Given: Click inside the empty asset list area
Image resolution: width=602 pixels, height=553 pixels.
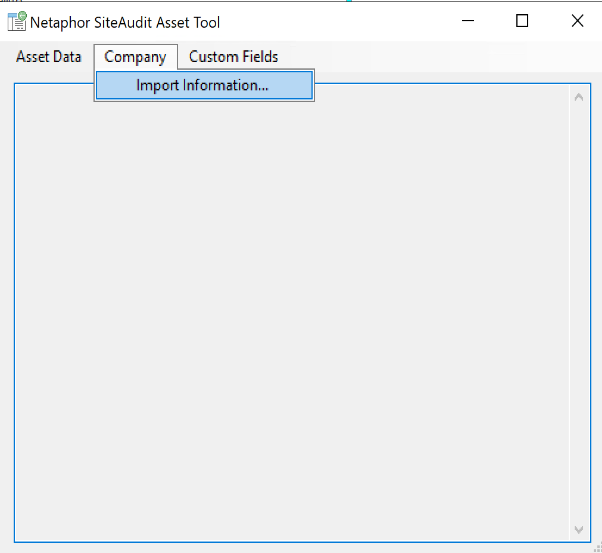Looking at the screenshot, I should [x=292, y=315].
